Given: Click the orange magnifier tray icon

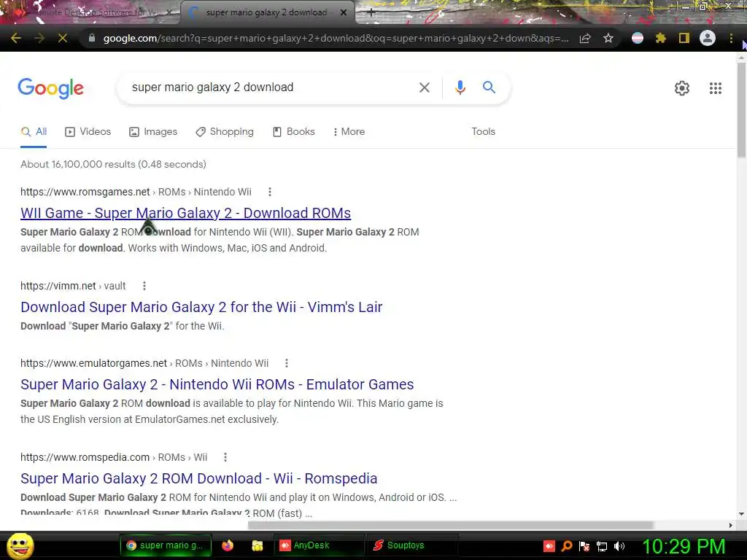Looking at the screenshot, I should [566, 546].
